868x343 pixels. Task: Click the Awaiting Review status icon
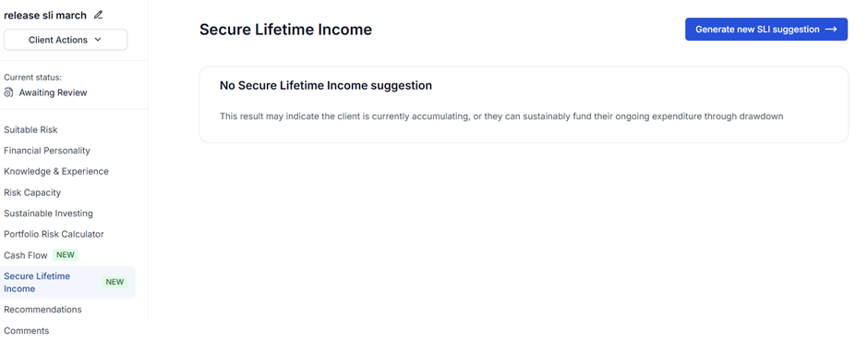tap(8, 92)
